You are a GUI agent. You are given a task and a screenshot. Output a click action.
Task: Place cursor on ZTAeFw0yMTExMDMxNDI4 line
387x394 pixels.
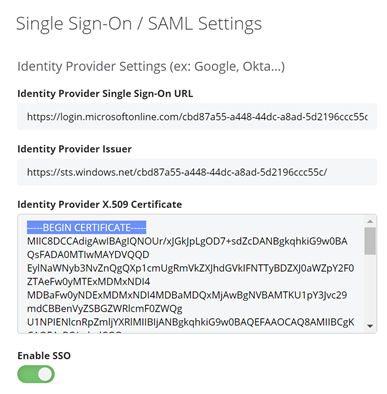[88, 282]
